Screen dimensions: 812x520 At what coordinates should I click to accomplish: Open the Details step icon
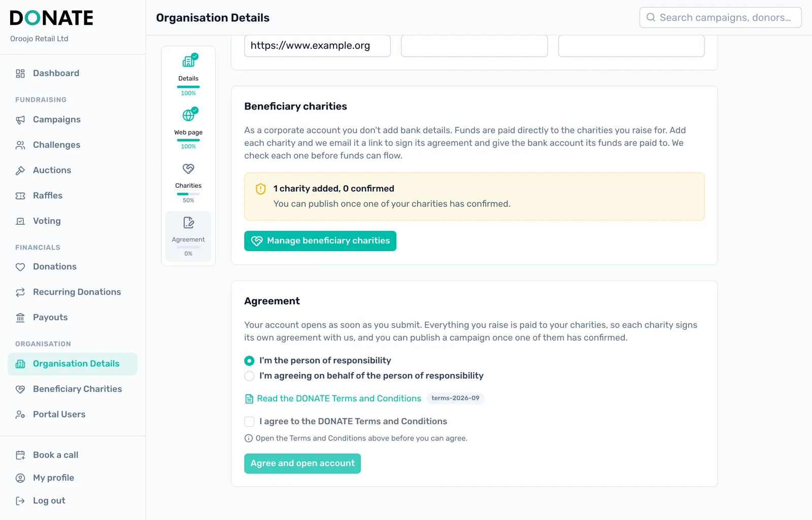(189, 61)
